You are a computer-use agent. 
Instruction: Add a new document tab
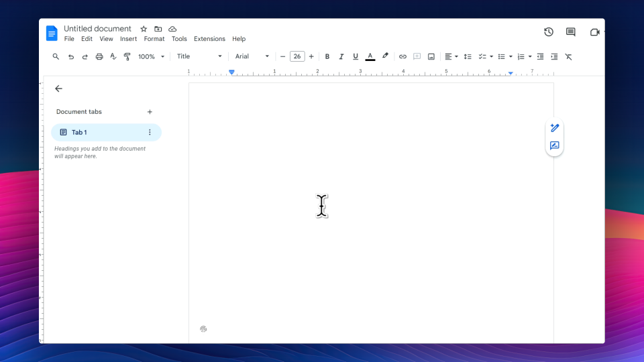pos(150,112)
